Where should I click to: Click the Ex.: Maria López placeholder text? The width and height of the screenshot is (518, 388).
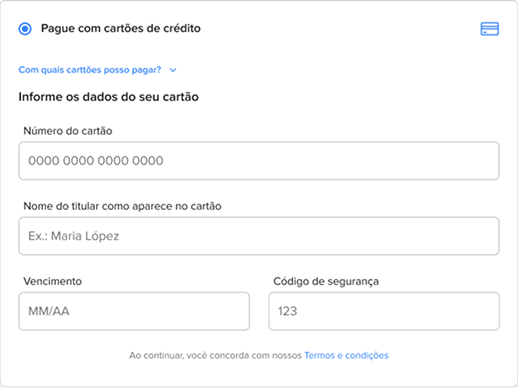pyautogui.click(x=74, y=236)
